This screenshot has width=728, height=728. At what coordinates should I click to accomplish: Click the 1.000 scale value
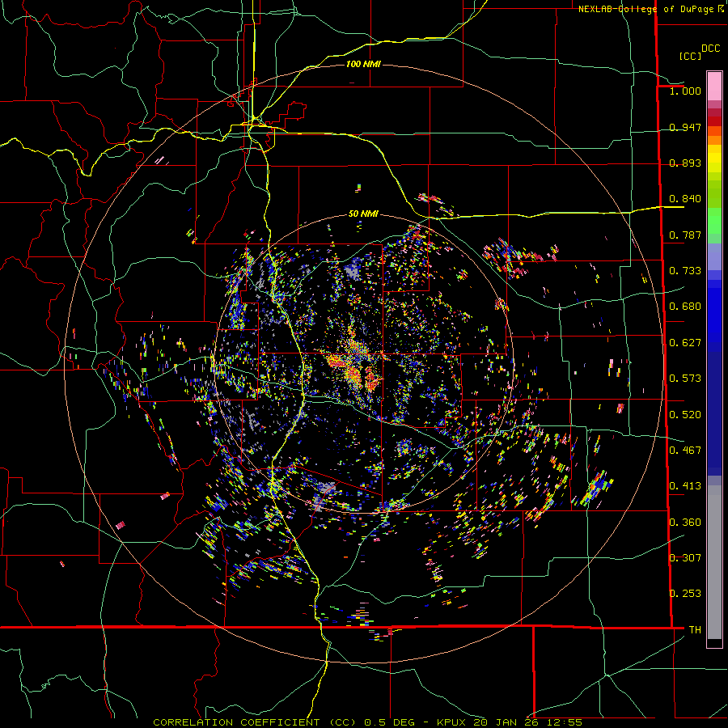pos(685,91)
